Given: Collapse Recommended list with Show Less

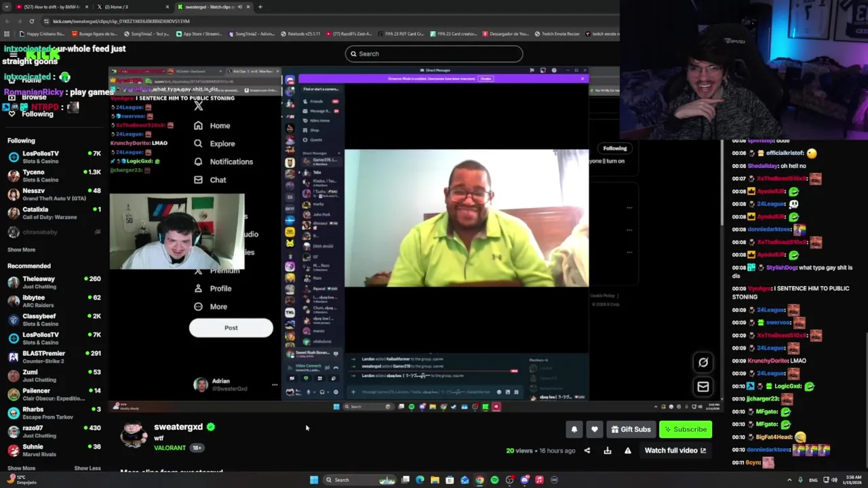Looking at the screenshot, I should 87,468.
